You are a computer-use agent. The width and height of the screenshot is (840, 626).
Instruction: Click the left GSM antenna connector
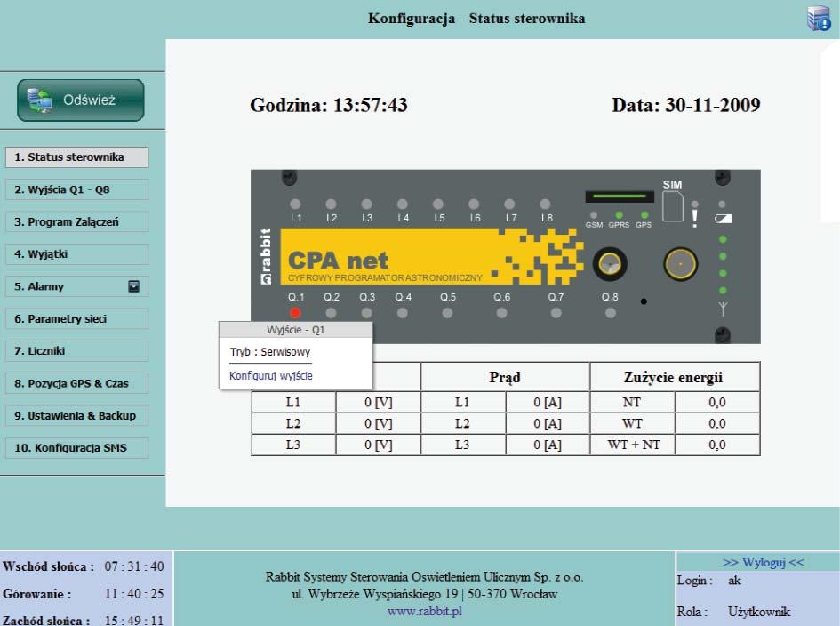click(x=610, y=264)
